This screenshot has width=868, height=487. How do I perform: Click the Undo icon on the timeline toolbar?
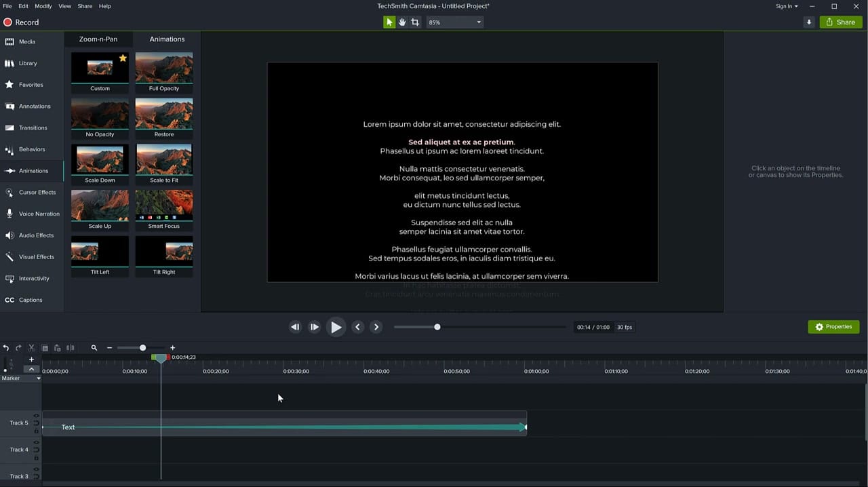pos(6,347)
